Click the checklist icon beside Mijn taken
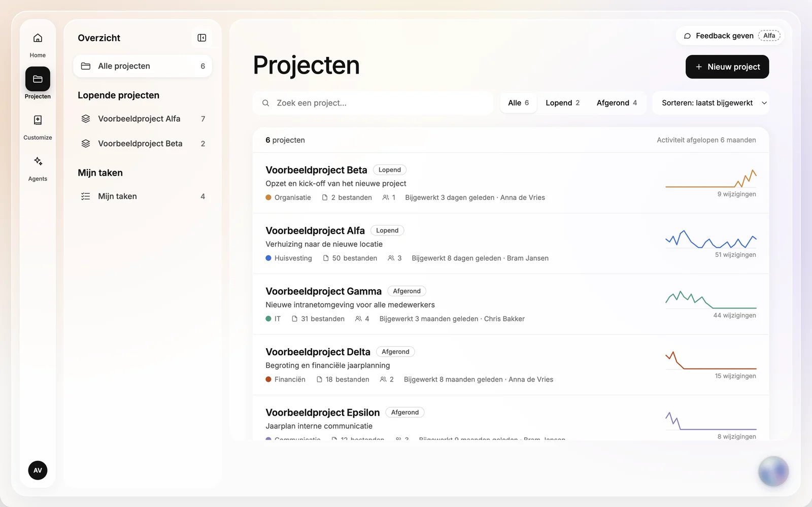 [x=86, y=196]
